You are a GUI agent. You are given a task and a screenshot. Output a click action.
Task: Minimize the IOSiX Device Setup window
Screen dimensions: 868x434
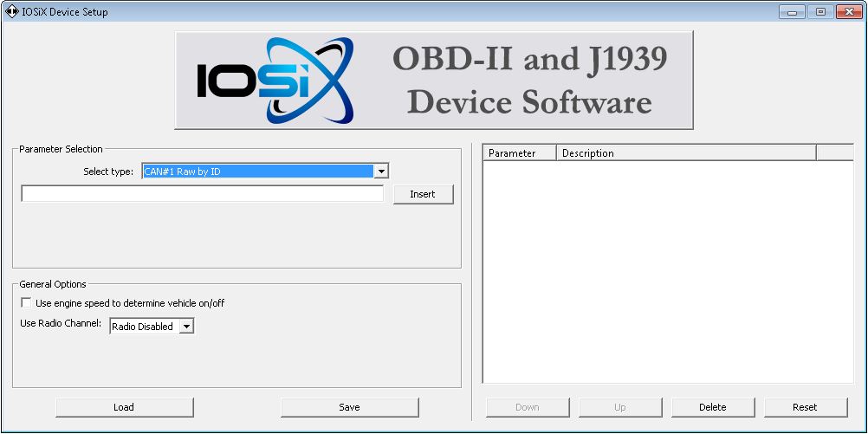click(792, 11)
